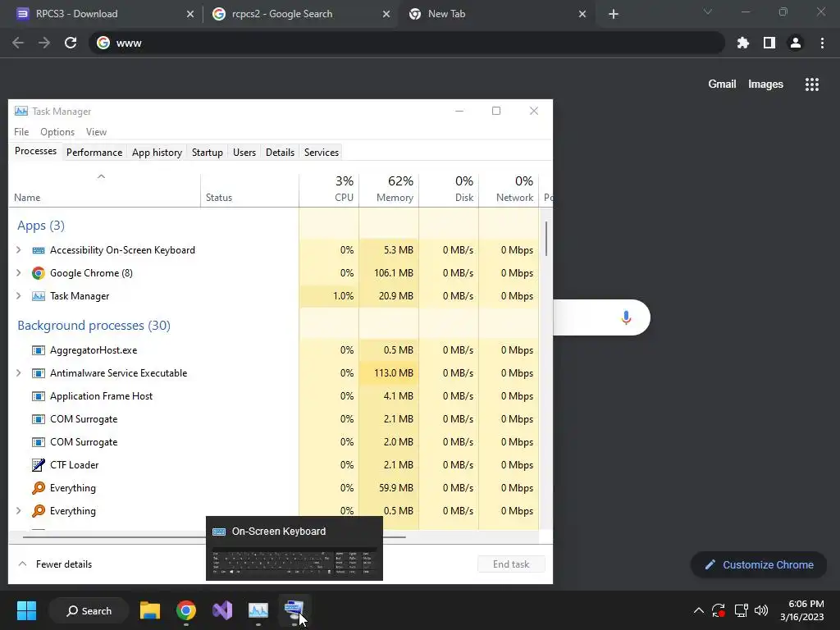Click the Customize Chrome button
Viewport: 840px width, 630px height.
759,564
